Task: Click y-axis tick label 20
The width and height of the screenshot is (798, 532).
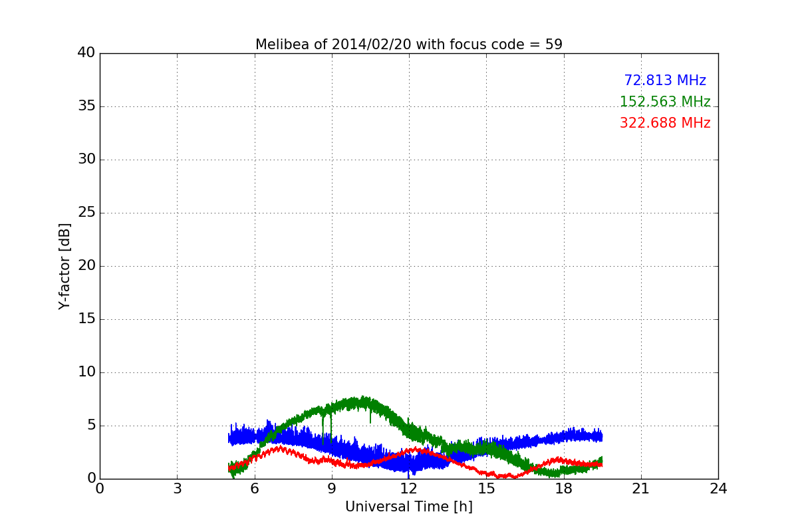Action: (86, 266)
